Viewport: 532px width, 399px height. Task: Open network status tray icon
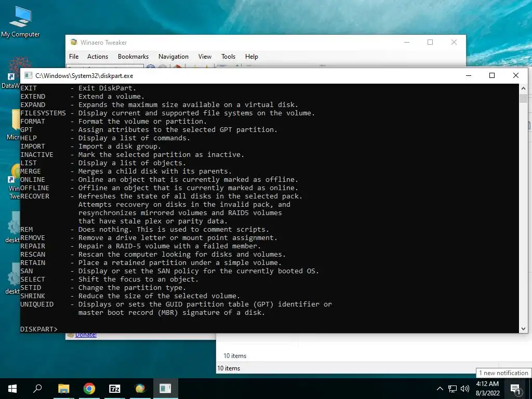(453, 389)
